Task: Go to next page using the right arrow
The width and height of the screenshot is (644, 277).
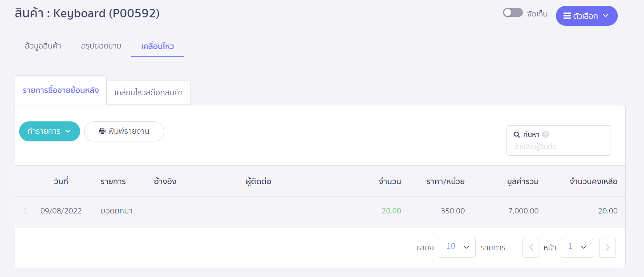Action: (x=607, y=247)
